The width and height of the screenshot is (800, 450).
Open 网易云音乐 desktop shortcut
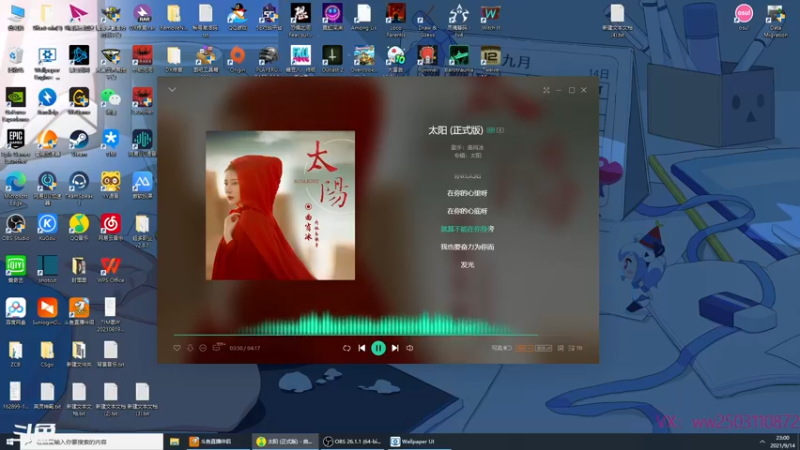pos(110,228)
